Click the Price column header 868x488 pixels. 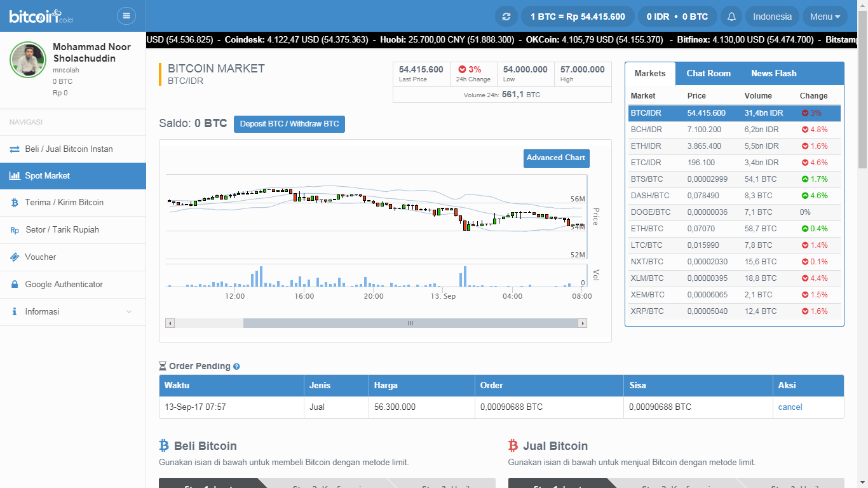pos(696,96)
